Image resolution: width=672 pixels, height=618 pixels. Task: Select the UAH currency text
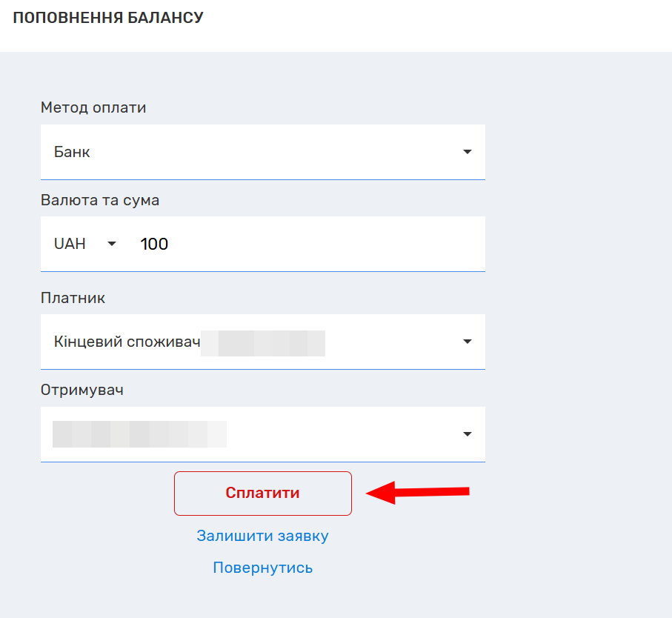[70, 244]
